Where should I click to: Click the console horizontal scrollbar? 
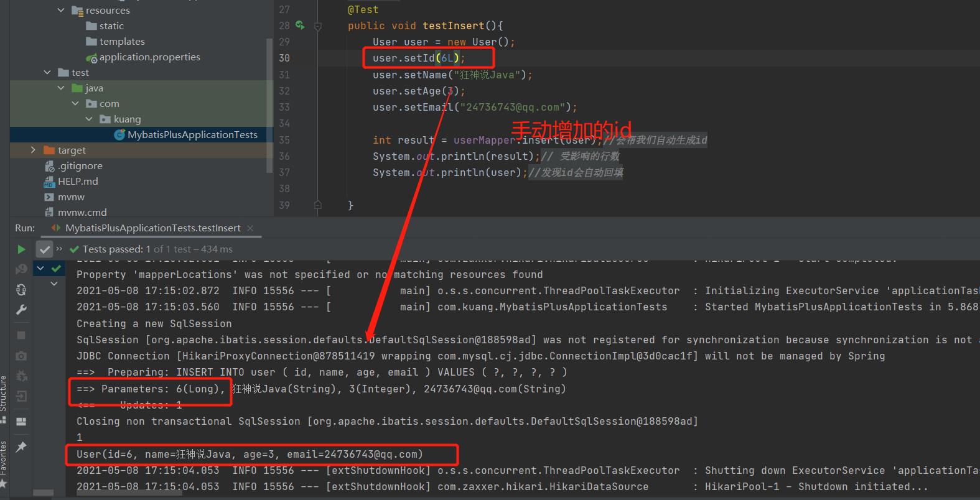[129, 494]
